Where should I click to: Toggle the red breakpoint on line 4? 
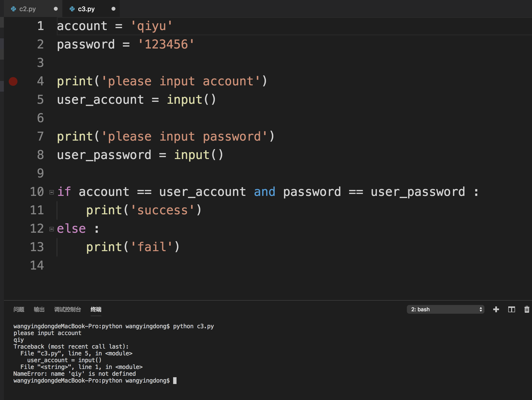13,81
